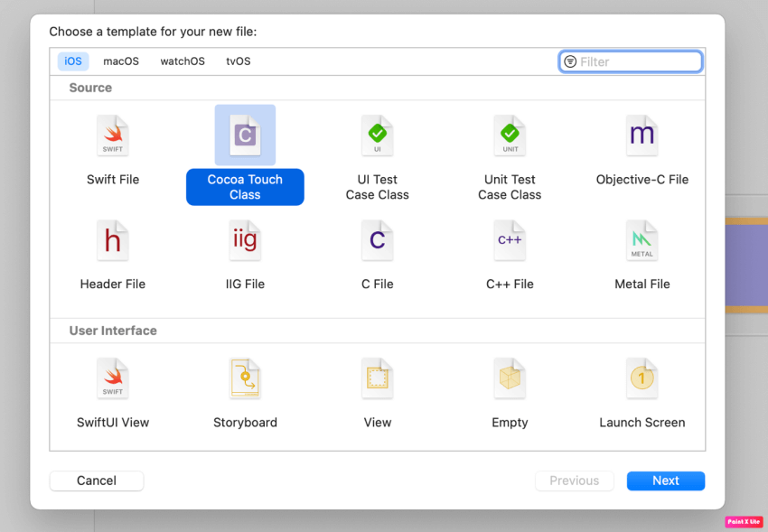Viewport: 768px width, 532px height.
Task: Select the View template under User Interface
Action: [377, 378]
